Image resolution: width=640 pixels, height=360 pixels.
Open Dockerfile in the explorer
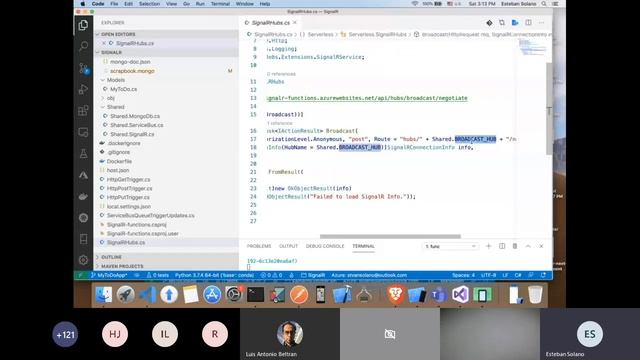[119, 161]
